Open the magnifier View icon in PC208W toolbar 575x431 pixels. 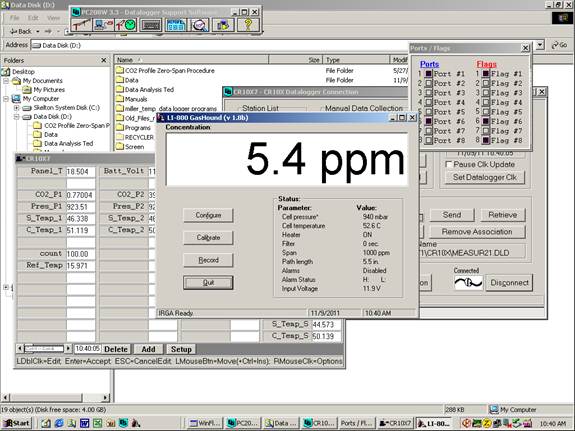[x=200, y=25]
